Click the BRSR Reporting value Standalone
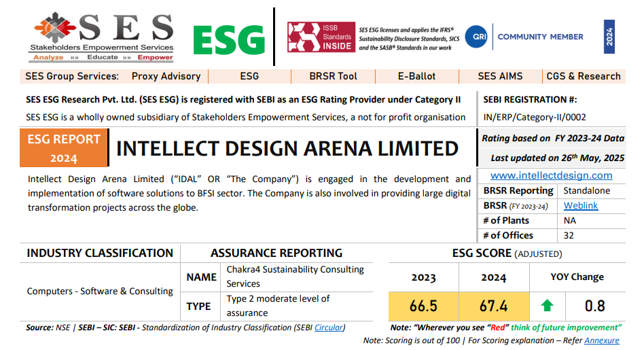644x350 pixels. point(586,190)
